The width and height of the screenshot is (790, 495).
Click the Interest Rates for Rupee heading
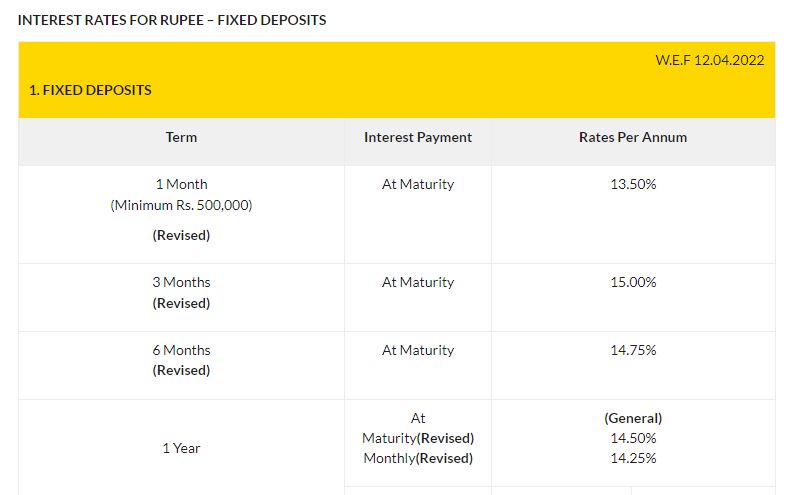[172, 20]
